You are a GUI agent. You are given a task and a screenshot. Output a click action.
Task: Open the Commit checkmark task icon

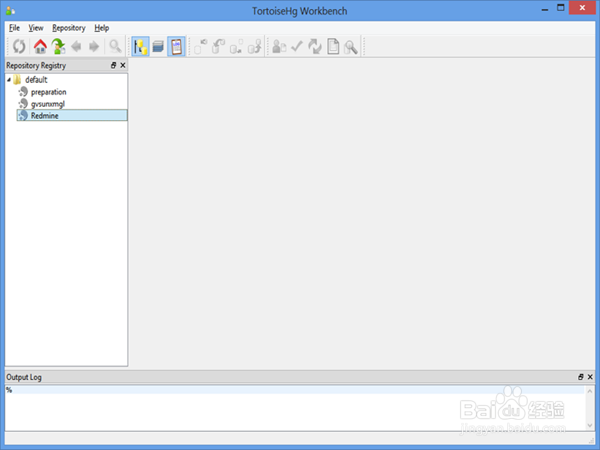[x=297, y=47]
